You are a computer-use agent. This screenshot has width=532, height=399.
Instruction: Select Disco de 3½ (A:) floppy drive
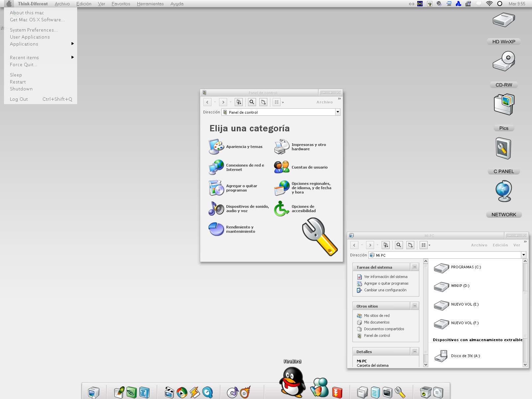[x=457, y=356]
